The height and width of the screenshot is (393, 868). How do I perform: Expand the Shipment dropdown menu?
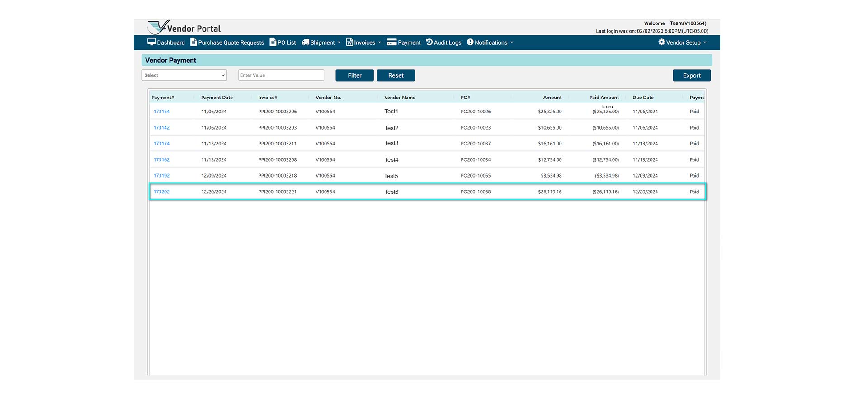[x=321, y=42]
